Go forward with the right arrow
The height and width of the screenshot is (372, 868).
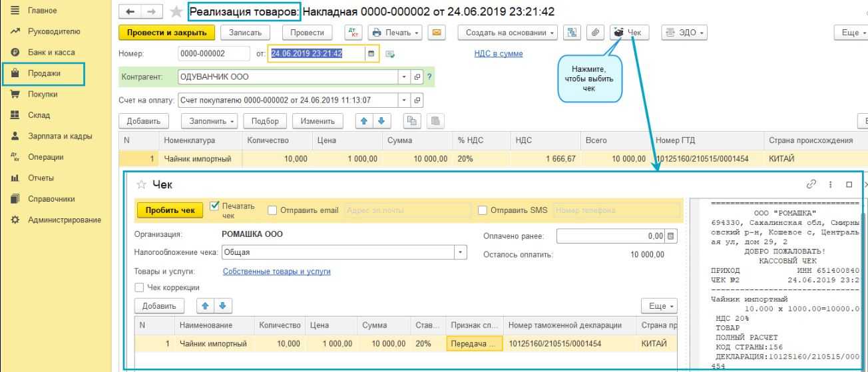click(x=151, y=11)
